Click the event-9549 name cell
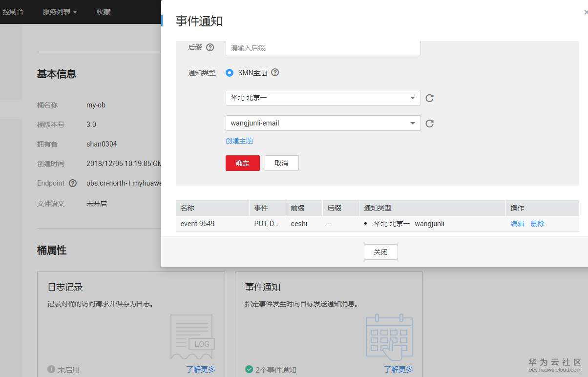 212,224
